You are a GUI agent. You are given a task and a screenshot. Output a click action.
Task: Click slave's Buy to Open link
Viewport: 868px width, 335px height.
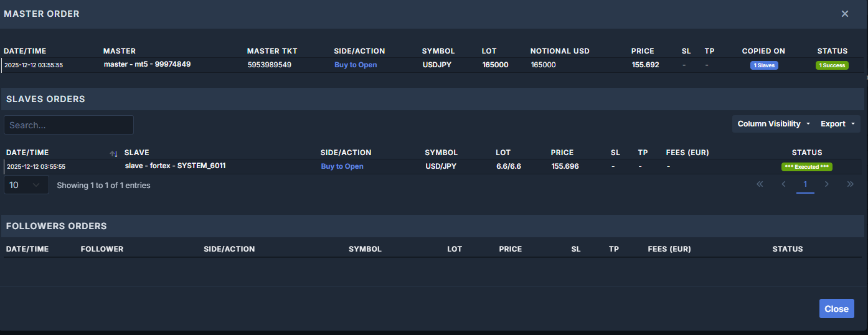pos(342,166)
